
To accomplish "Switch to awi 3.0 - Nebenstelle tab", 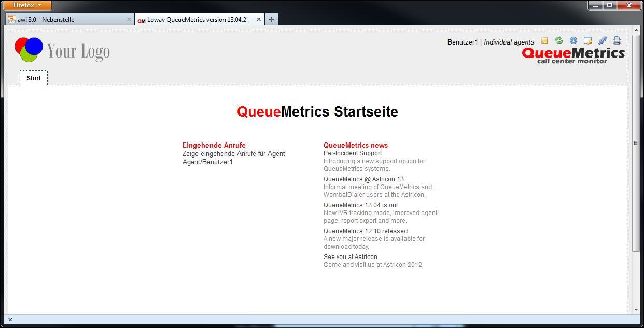I will point(67,20).
